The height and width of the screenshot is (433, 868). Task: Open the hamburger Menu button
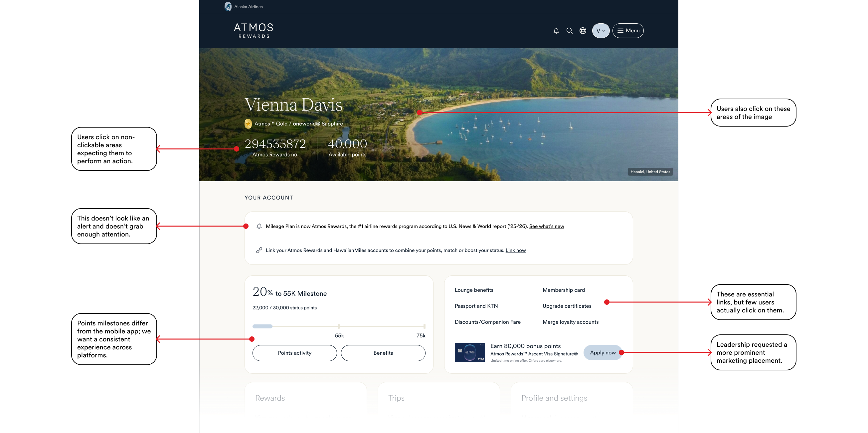click(x=628, y=31)
